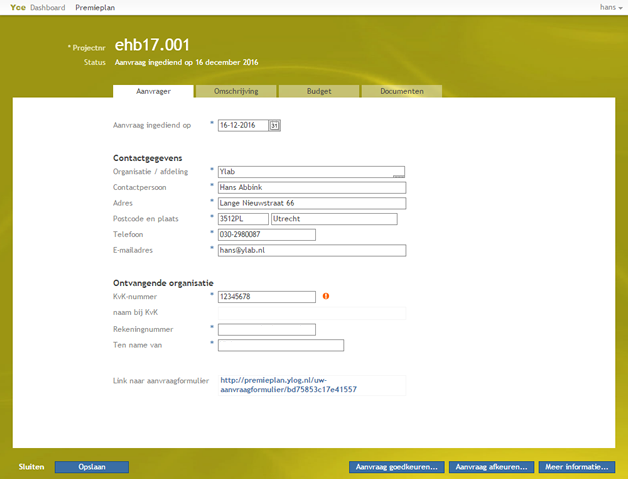Open the Dashboard menu item

coord(48,7)
